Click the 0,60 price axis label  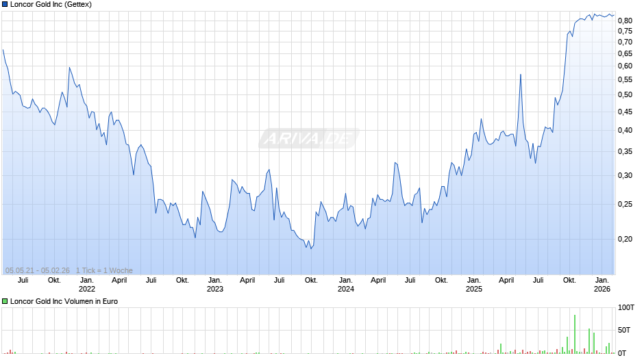point(625,66)
